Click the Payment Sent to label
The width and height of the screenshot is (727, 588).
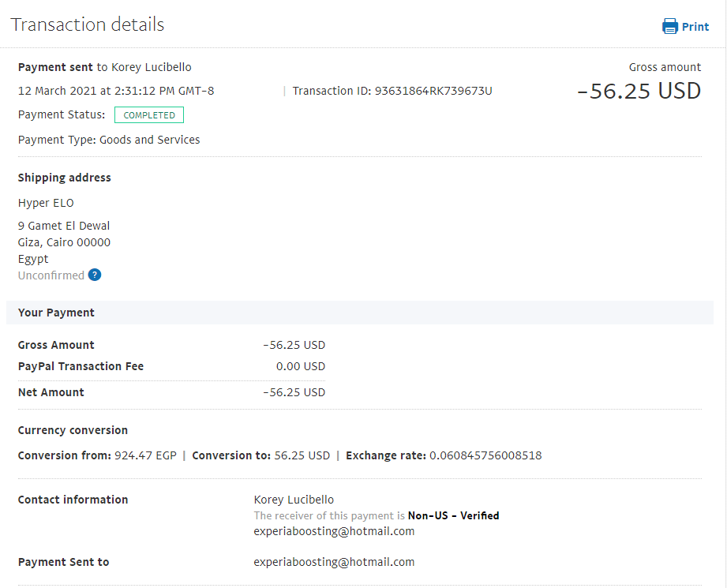point(63,562)
